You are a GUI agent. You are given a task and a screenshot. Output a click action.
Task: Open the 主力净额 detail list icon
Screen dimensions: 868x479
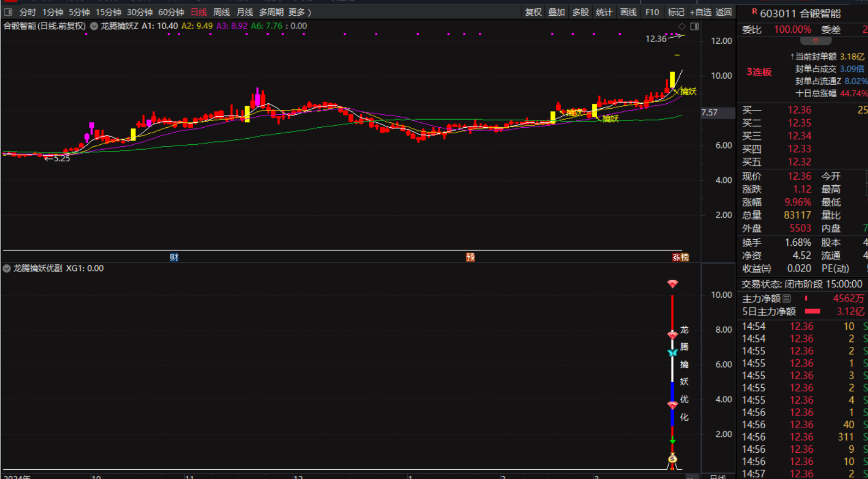click(x=787, y=299)
